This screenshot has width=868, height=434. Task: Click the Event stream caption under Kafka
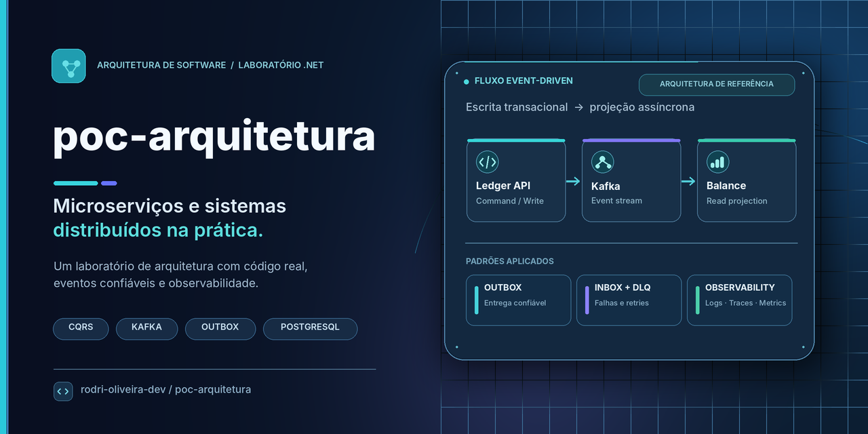pyautogui.click(x=616, y=201)
